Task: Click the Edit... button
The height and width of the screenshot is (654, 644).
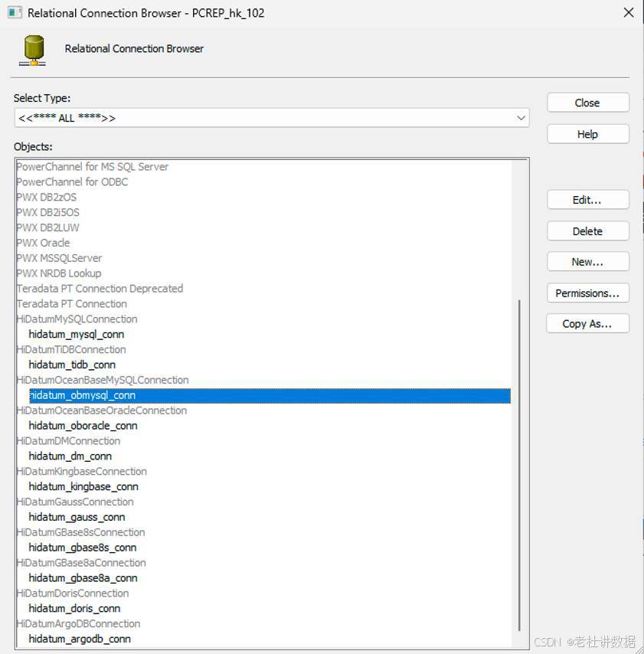Action: point(587,200)
